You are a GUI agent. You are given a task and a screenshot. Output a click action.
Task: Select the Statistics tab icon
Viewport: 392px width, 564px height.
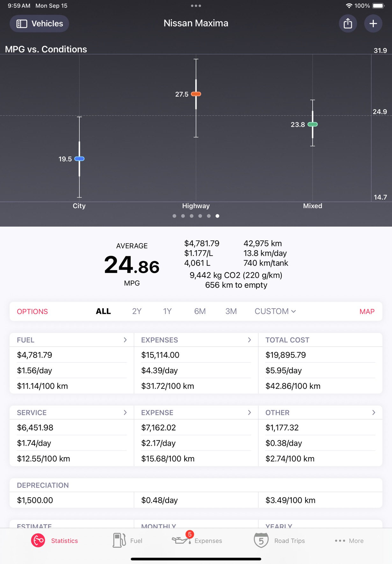(x=38, y=540)
